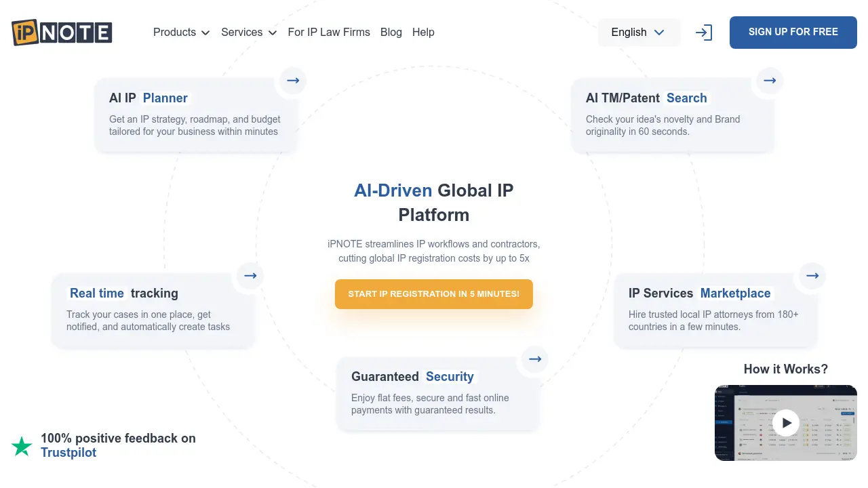Click the Sign Up For Free button
Screen dimensions: 868x488
(793, 33)
